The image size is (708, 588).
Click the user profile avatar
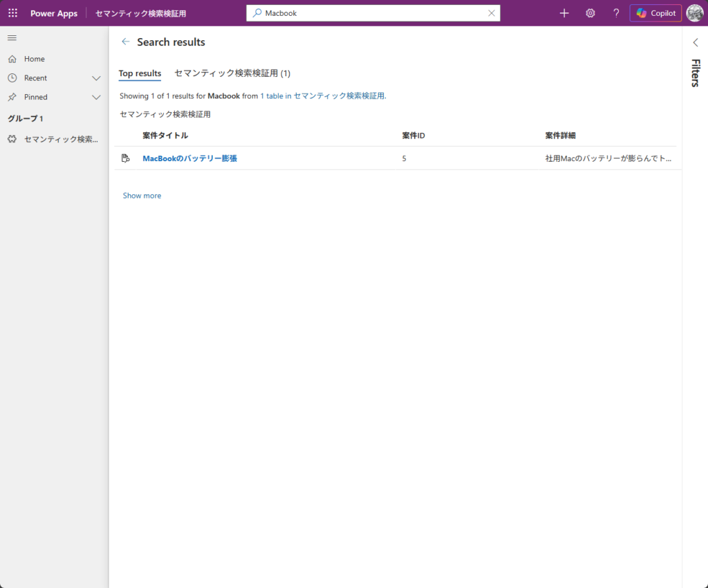click(x=694, y=13)
